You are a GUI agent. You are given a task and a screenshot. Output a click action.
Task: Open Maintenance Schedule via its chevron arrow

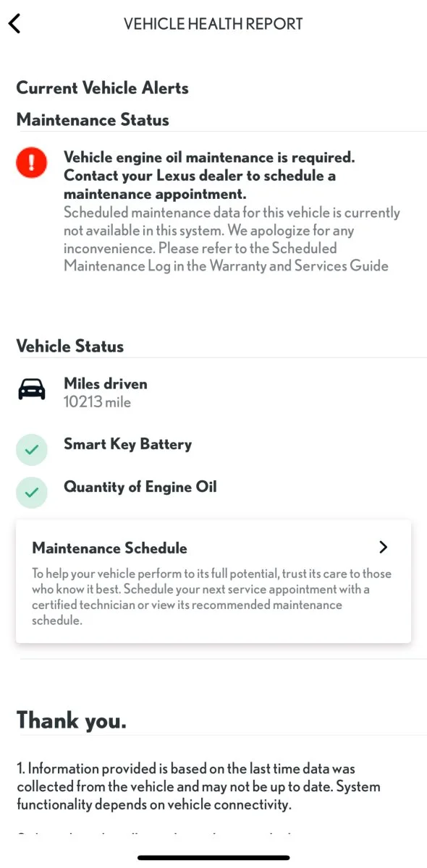coord(384,548)
